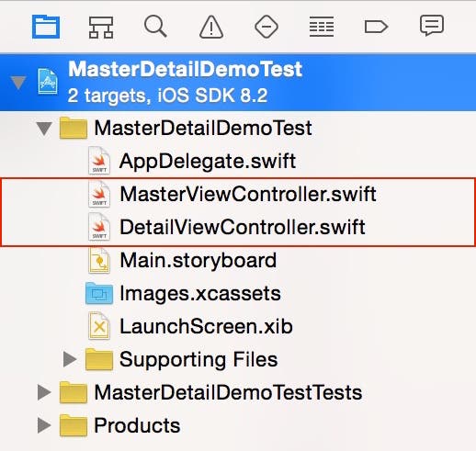Open MasterViewController.swift
The height and width of the screenshot is (451, 476).
(248, 194)
